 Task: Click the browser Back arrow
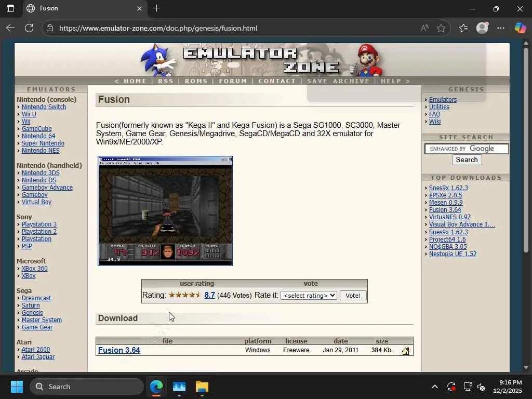(x=10, y=28)
